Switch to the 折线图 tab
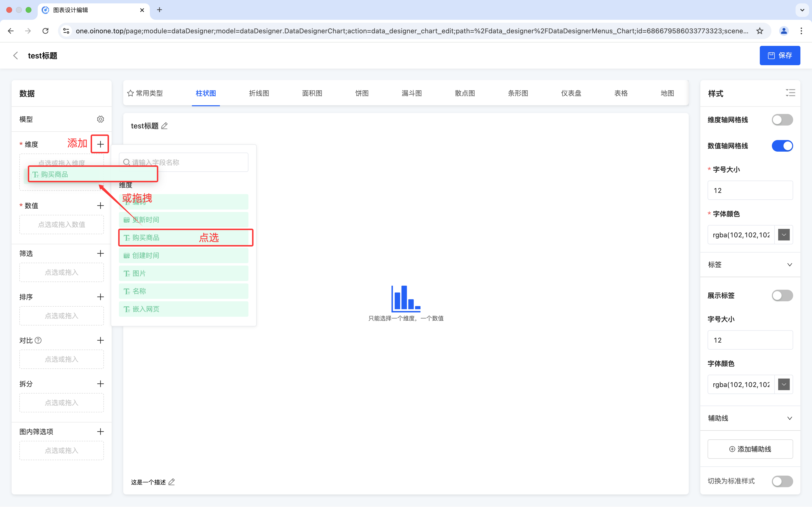The width and height of the screenshot is (812, 507). click(259, 93)
